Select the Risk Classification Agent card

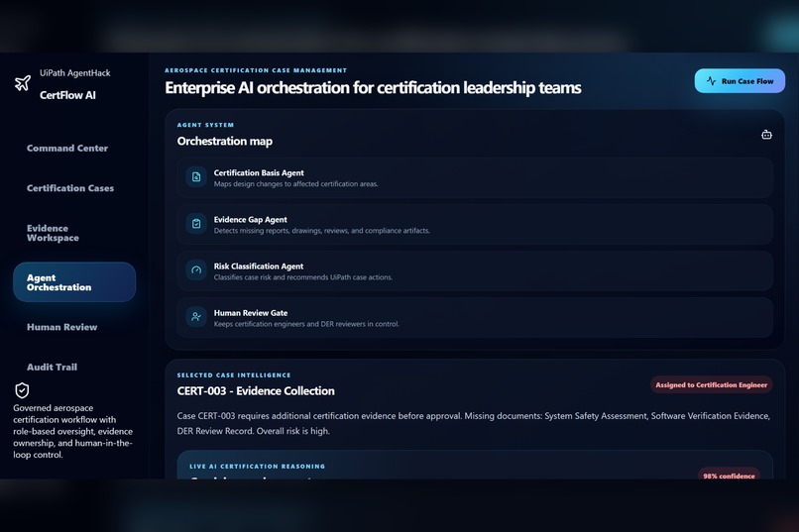coord(475,270)
